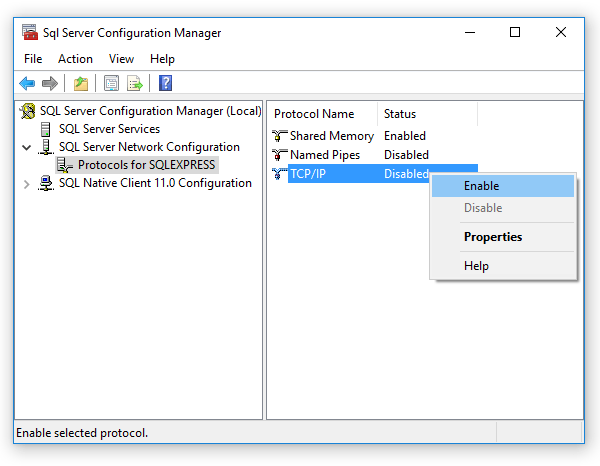Click the Shared Memory protocol icon
This screenshot has width=600, height=466.
tap(279, 136)
